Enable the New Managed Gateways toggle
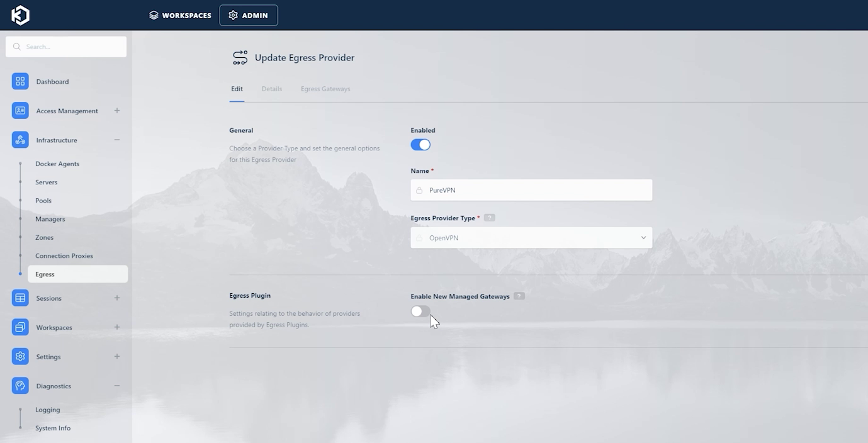 pyautogui.click(x=420, y=311)
